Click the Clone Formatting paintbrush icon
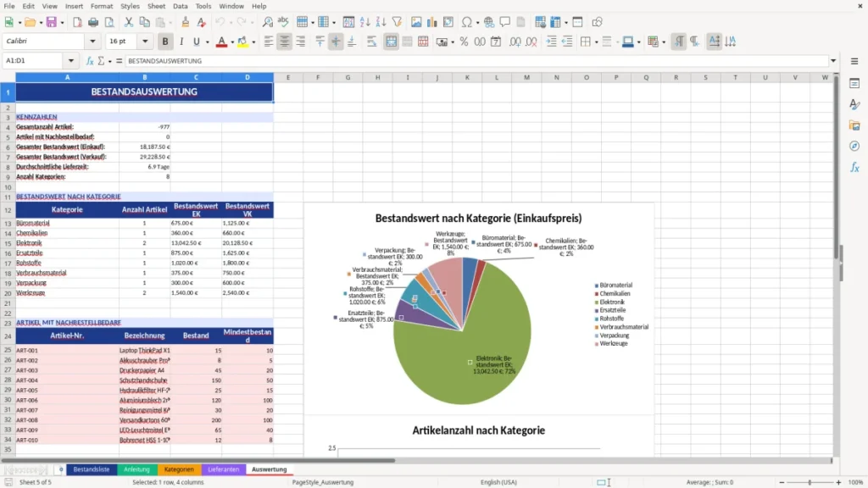The image size is (868, 488). pos(185,22)
